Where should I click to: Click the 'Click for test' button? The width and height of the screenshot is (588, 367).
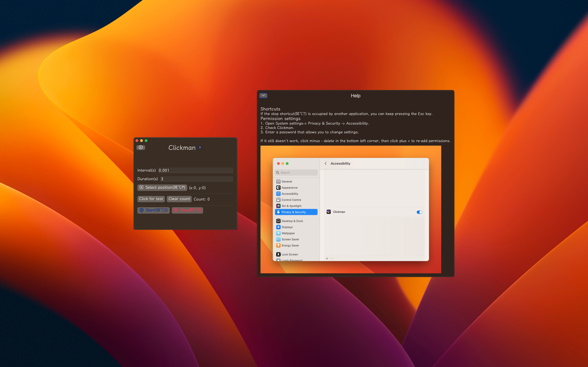151,199
